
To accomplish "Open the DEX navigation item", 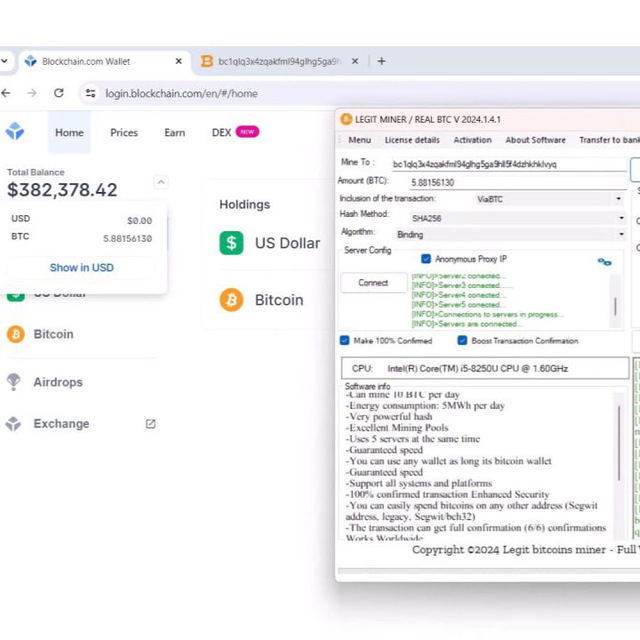I will click(x=222, y=133).
